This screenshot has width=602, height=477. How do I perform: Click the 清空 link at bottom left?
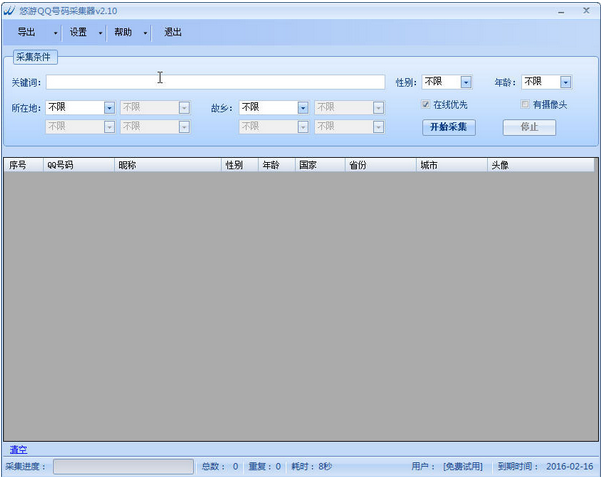(18, 449)
